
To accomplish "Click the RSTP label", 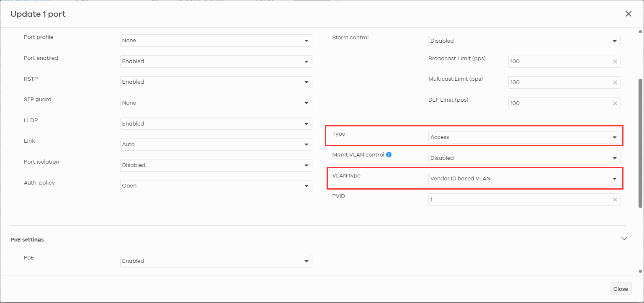I will click(31, 79).
